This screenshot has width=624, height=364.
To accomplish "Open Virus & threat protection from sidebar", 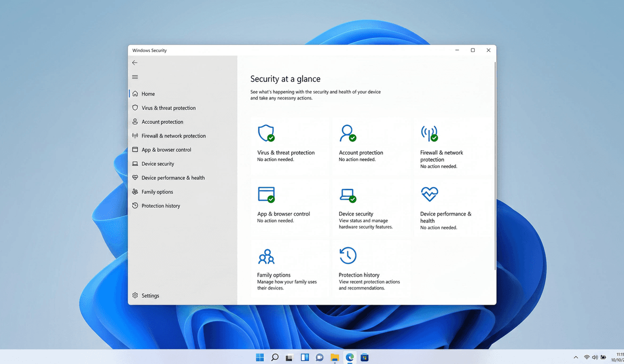I will [182, 108].
